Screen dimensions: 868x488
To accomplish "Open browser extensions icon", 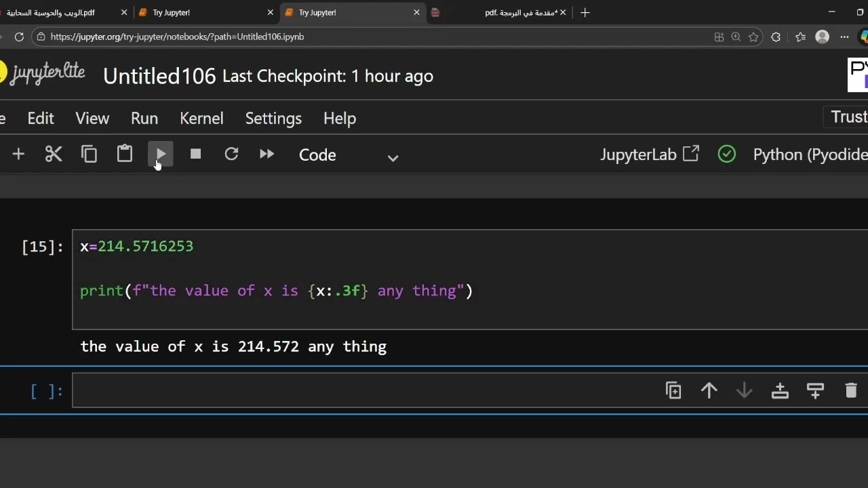I will [776, 37].
